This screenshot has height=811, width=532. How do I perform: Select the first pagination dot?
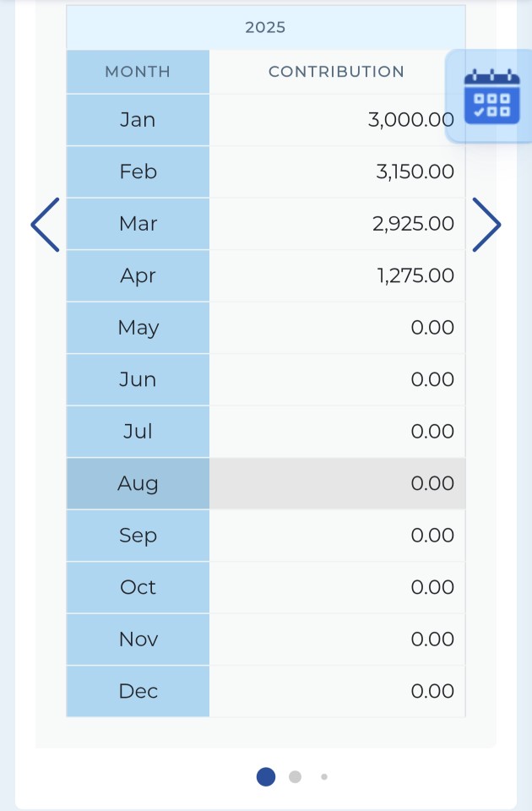266,776
